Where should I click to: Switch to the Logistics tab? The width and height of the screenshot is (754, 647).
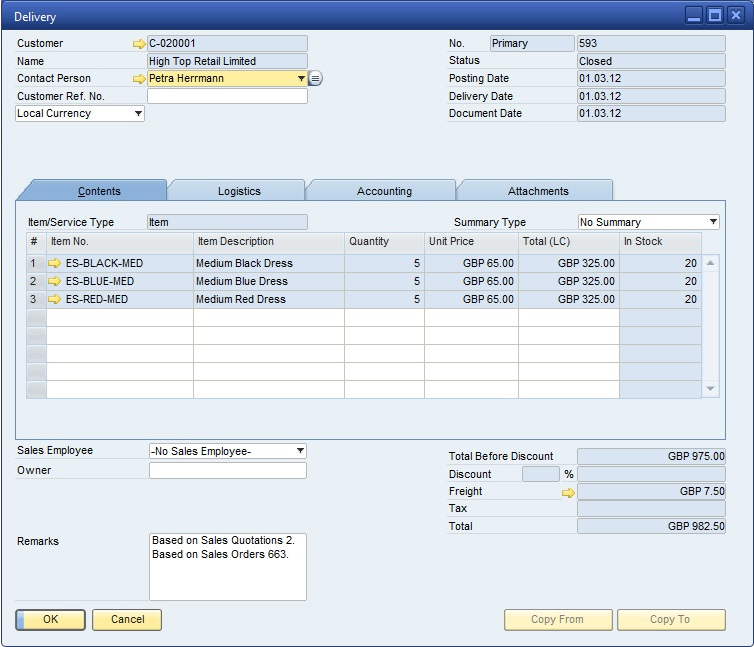(x=239, y=191)
